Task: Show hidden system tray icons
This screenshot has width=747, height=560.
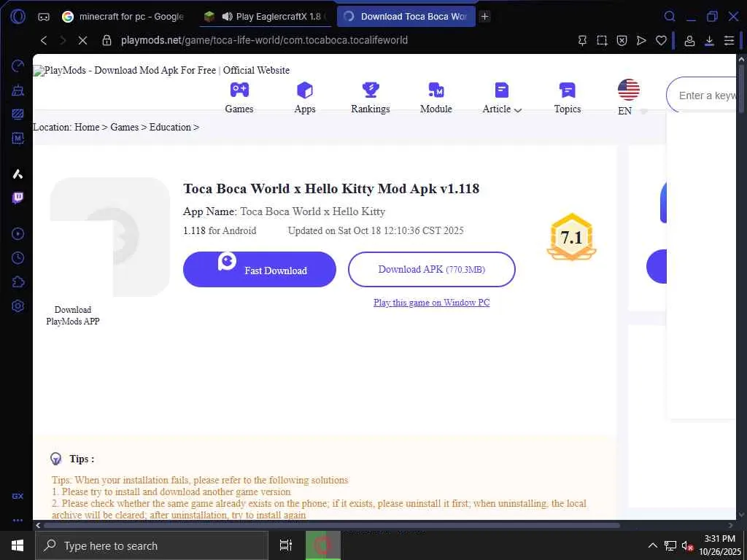Action: tap(653, 545)
